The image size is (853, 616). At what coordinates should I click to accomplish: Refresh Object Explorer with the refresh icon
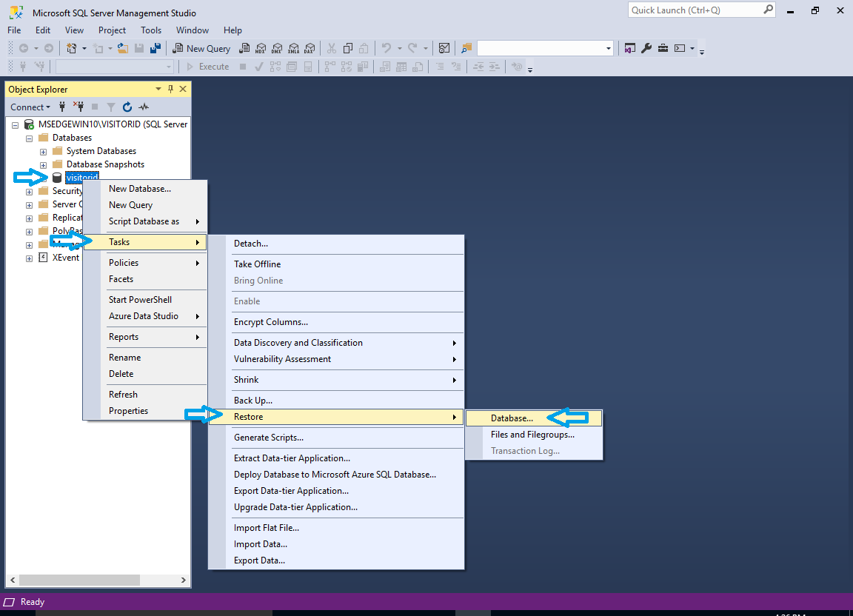click(x=127, y=107)
